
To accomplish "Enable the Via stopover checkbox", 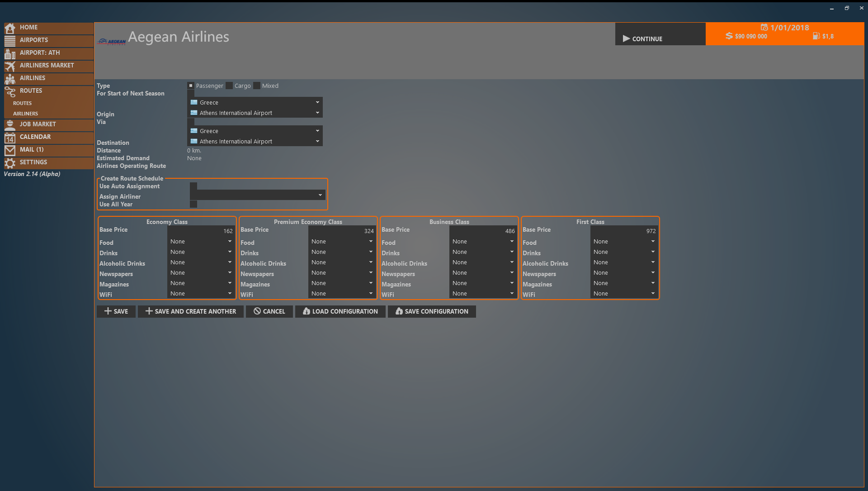I will (x=191, y=122).
